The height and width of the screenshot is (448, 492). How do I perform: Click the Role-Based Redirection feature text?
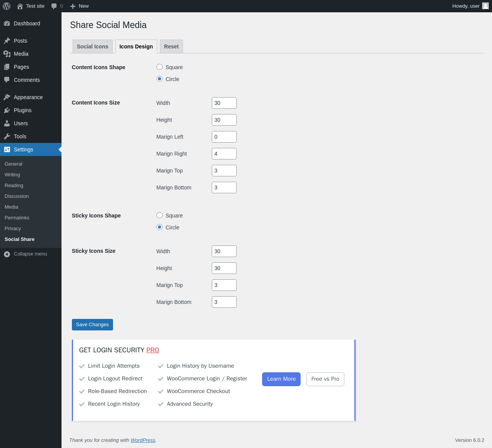(x=117, y=392)
